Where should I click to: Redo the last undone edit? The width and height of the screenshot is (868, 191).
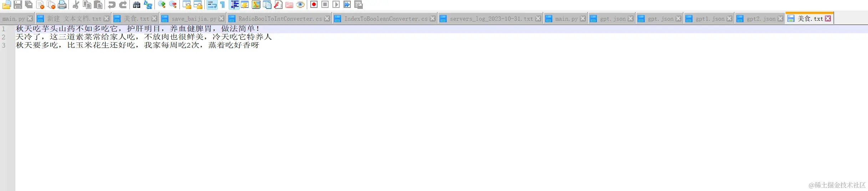click(123, 5)
